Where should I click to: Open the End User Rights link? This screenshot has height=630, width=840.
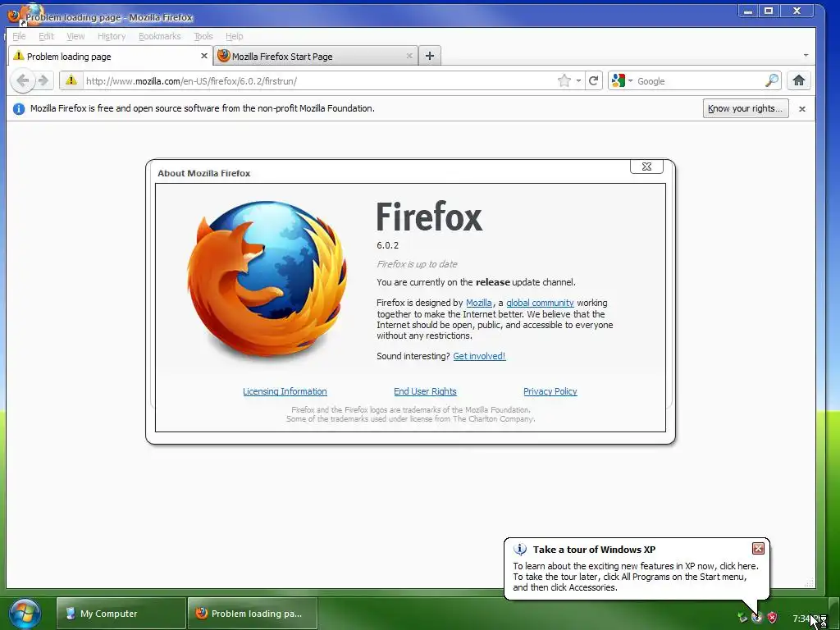(x=426, y=391)
